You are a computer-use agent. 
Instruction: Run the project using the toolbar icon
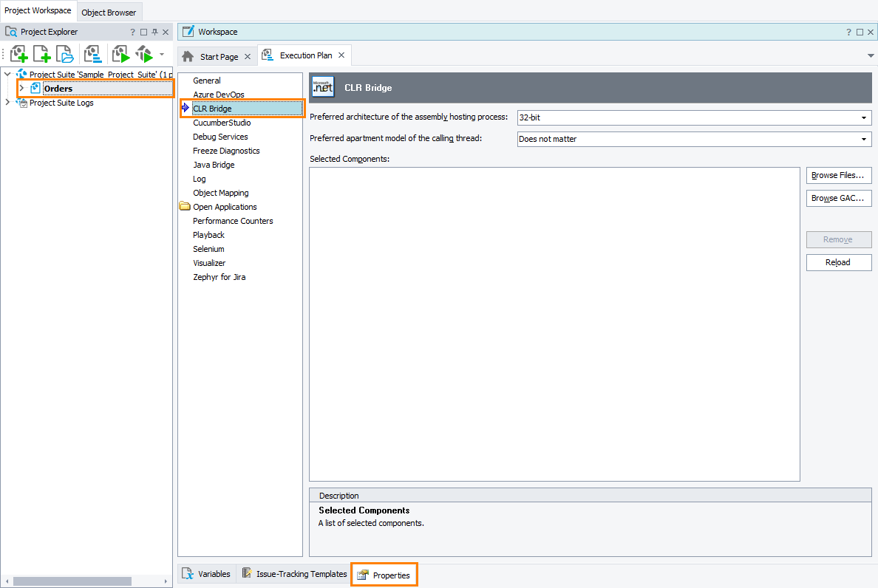click(x=120, y=54)
